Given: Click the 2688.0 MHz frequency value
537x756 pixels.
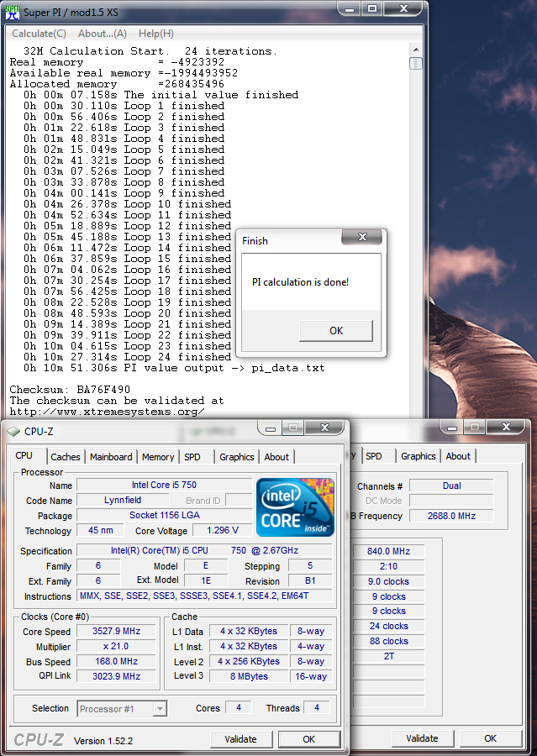Looking at the screenshot, I should click(451, 516).
